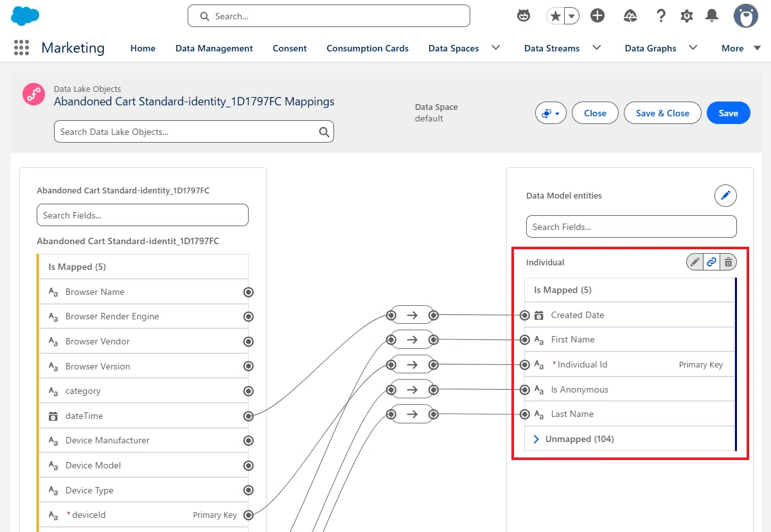This screenshot has height=532, width=771.
Task: Open the mapping action dropdown beside Close
Action: click(x=551, y=113)
